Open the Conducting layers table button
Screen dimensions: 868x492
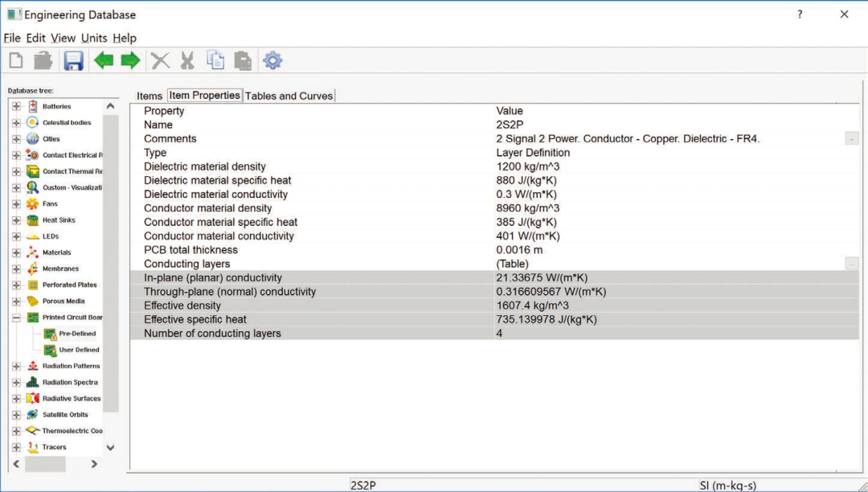coord(852,264)
